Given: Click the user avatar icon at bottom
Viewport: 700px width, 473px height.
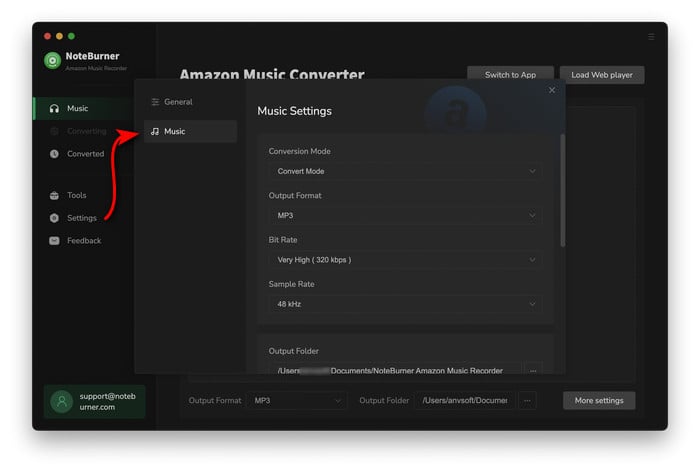Looking at the screenshot, I should coord(61,401).
